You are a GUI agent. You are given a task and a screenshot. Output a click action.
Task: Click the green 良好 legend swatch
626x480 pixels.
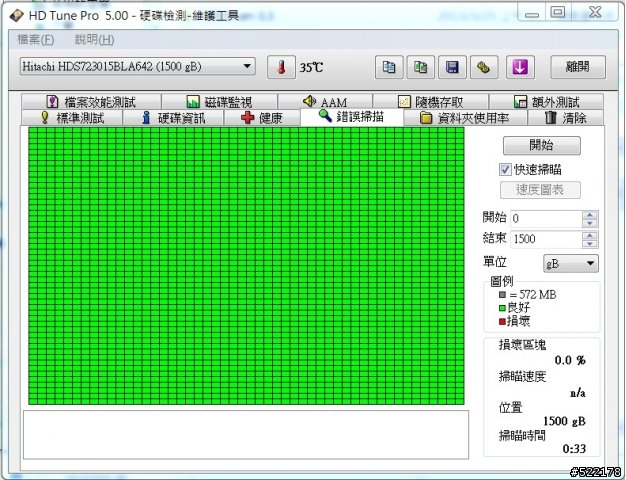point(502,308)
